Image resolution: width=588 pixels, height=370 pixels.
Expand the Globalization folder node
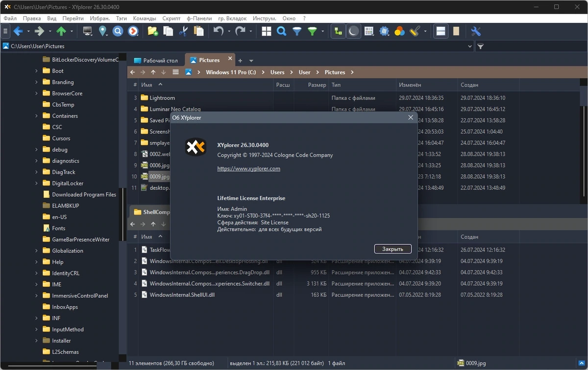point(37,251)
